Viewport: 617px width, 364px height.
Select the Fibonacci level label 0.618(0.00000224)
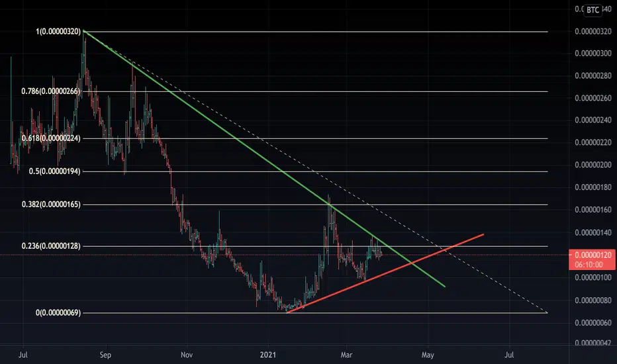click(51, 138)
